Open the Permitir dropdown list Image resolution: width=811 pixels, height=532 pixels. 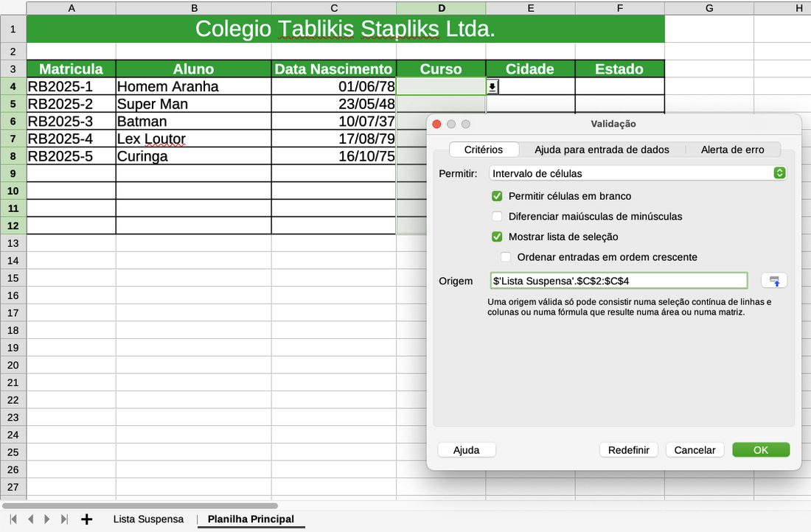point(638,173)
